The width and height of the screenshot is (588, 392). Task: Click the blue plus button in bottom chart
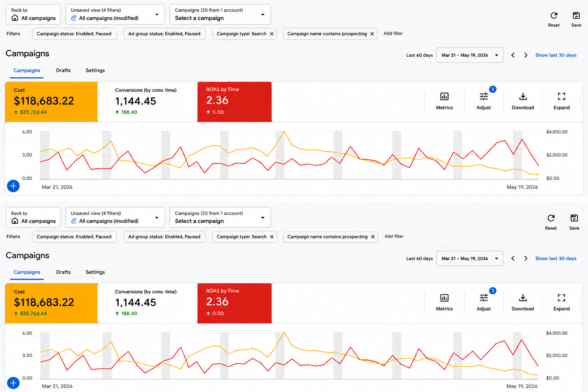tap(13, 383)
